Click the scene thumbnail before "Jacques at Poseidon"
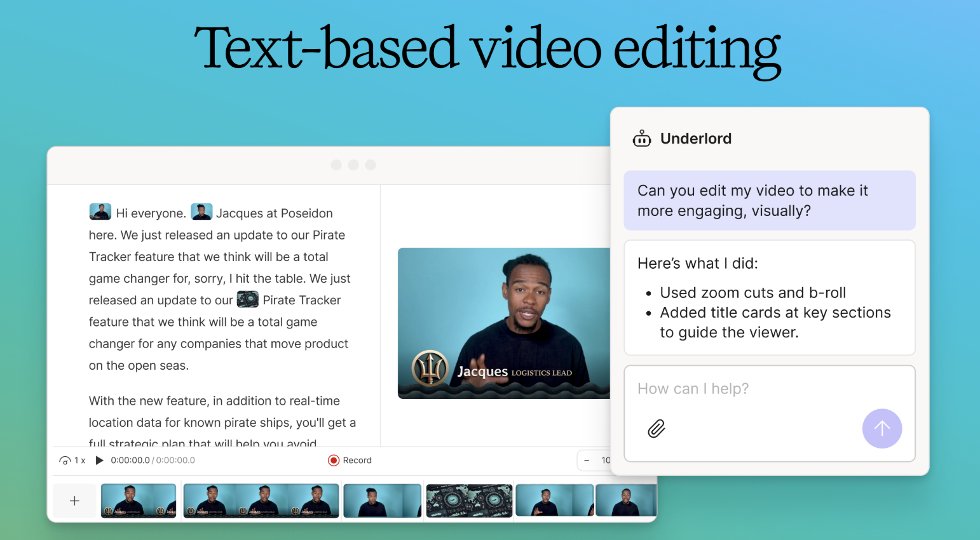Screen dimensions: 980x540 tap(201, 212)
